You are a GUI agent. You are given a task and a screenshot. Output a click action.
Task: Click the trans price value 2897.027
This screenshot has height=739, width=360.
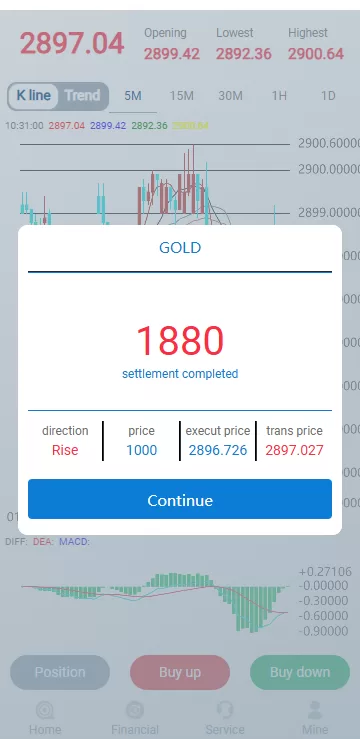pyautogui.click(x=295, y=450)
